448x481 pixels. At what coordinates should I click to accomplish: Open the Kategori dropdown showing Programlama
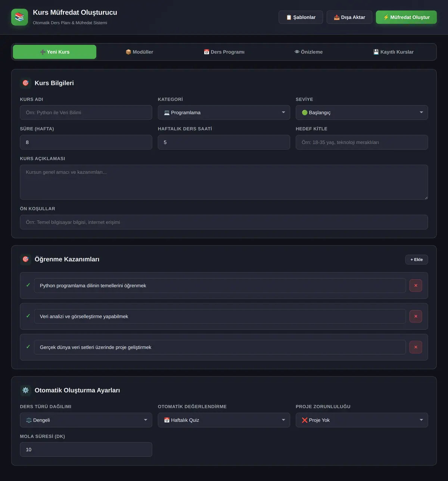(x=224, y=112)
